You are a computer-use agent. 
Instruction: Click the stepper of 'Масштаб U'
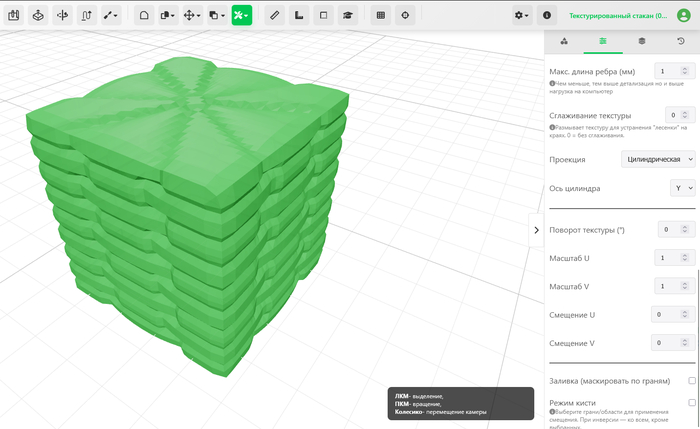click(x=685, y=258)
